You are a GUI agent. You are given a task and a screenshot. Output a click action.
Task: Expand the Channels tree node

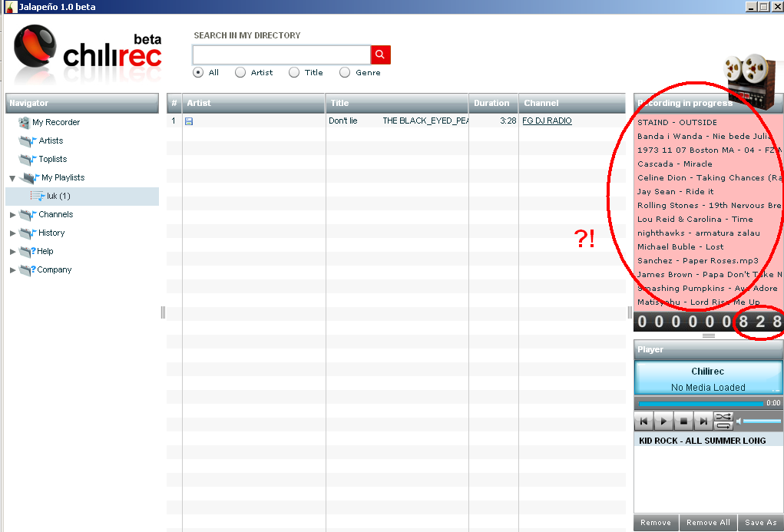coord(12,215)
